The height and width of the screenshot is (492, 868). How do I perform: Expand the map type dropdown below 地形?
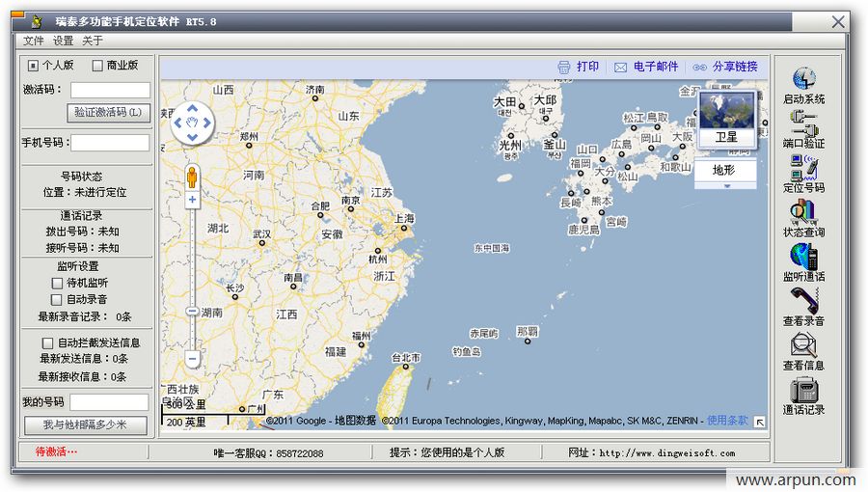pos(725,185)
